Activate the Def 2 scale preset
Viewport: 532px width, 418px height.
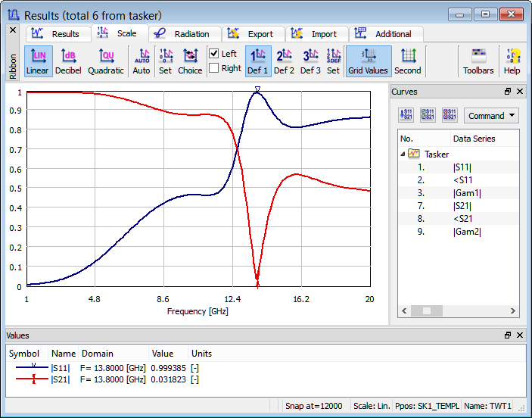pyautogui.click(x=285, y=55)
